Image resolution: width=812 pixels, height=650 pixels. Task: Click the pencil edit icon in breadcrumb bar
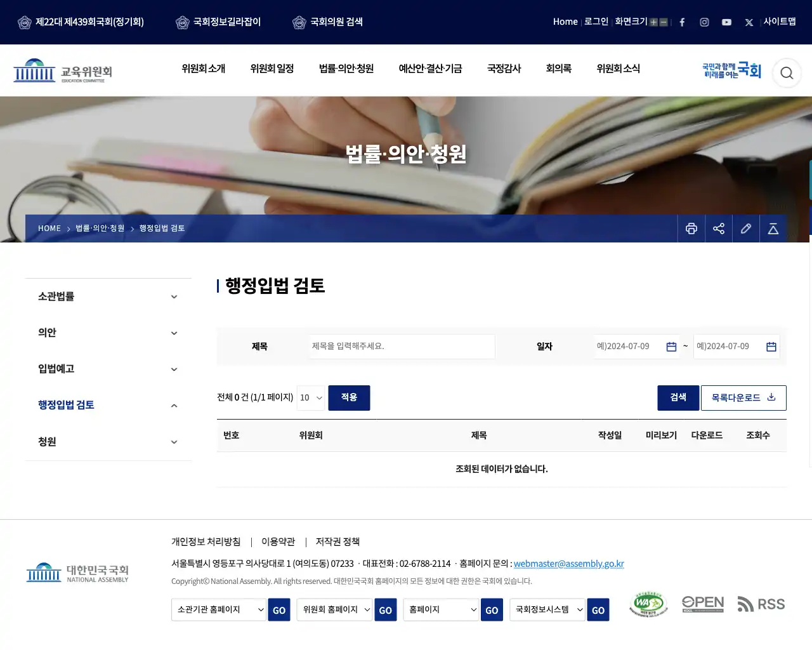click(x=746, y=229)
